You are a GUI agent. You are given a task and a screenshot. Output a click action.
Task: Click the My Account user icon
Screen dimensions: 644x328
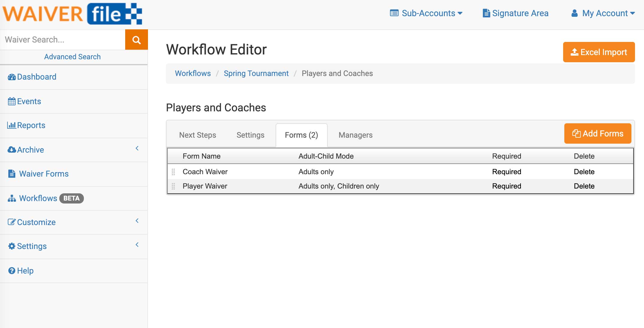tap(575, 13)
